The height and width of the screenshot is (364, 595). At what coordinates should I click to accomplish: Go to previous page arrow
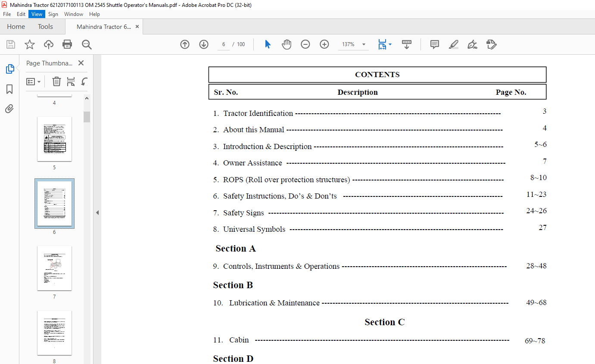click(x=185, y=44)
